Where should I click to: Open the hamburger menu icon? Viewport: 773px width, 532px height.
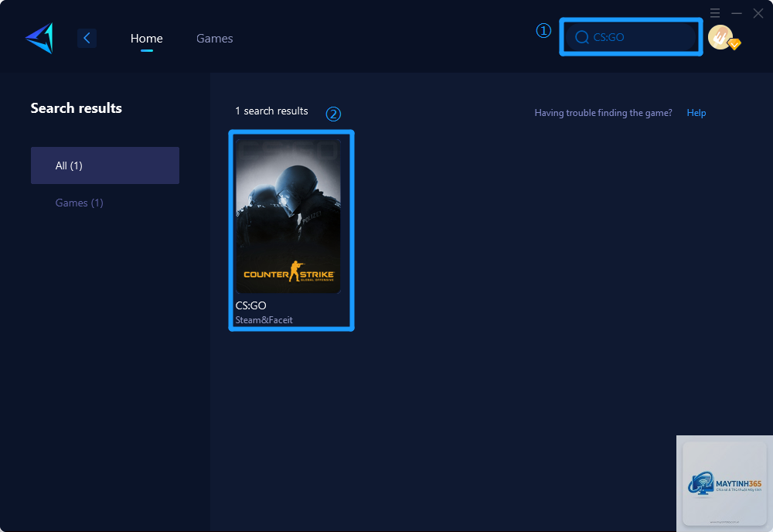click(x=715, y=13)
